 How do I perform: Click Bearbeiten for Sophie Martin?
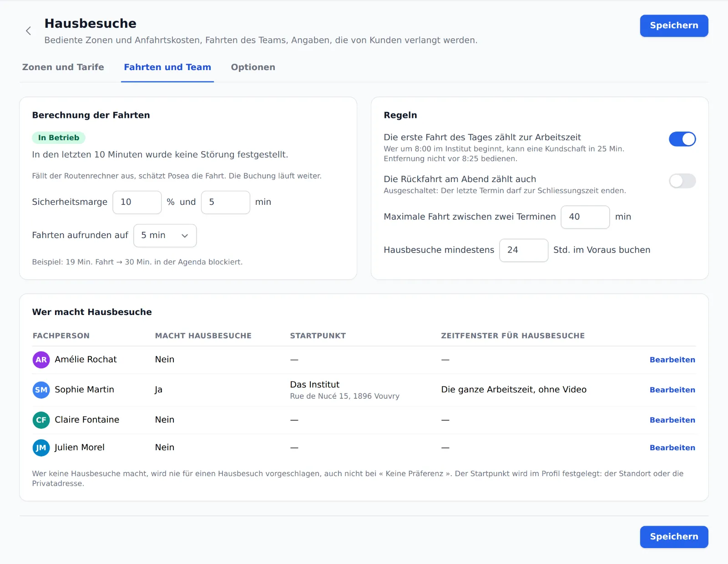[672, 390]
